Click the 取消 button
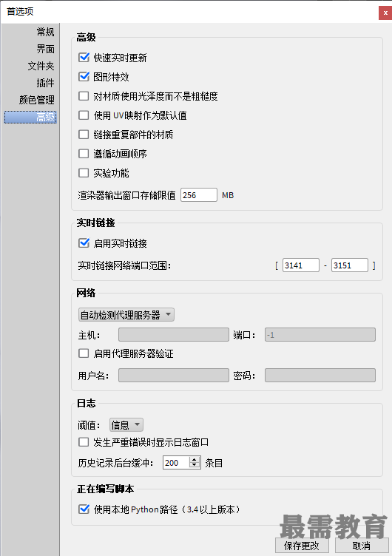 click(x=362, y=546)
